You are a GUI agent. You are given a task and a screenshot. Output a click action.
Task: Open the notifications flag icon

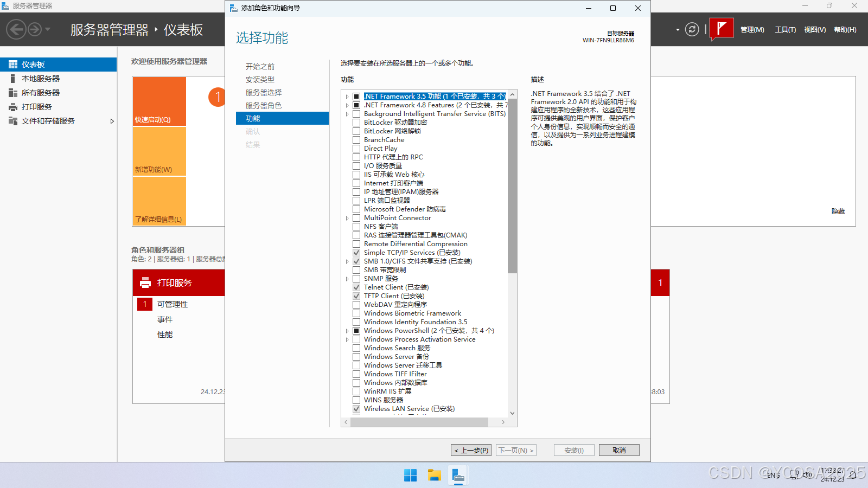pyautogui.click(x=722, y=29)
